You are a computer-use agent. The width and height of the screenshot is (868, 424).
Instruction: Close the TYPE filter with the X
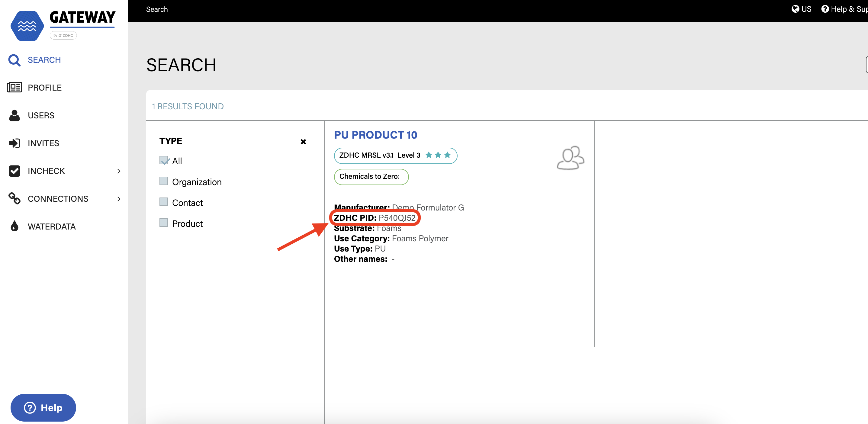(x=303, y=142)
